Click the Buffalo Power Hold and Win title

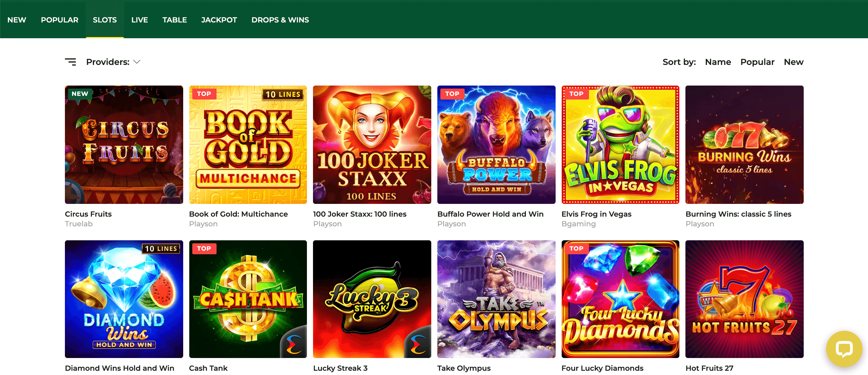click(x=490, y=214)
